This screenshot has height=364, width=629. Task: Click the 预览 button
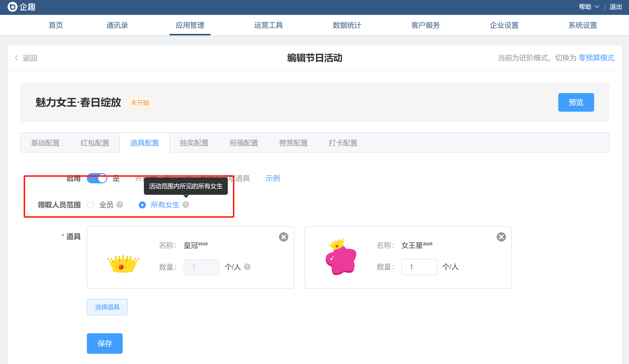576,102
